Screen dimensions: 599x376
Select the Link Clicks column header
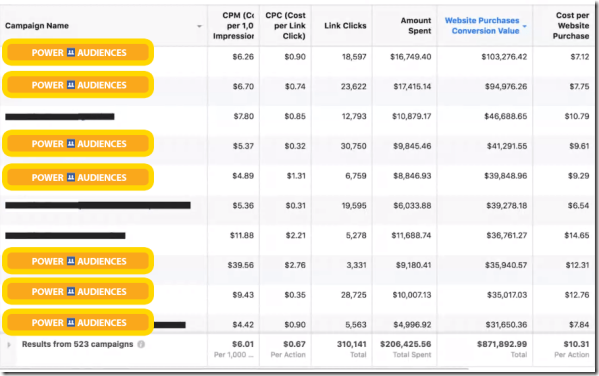point(345,26)
